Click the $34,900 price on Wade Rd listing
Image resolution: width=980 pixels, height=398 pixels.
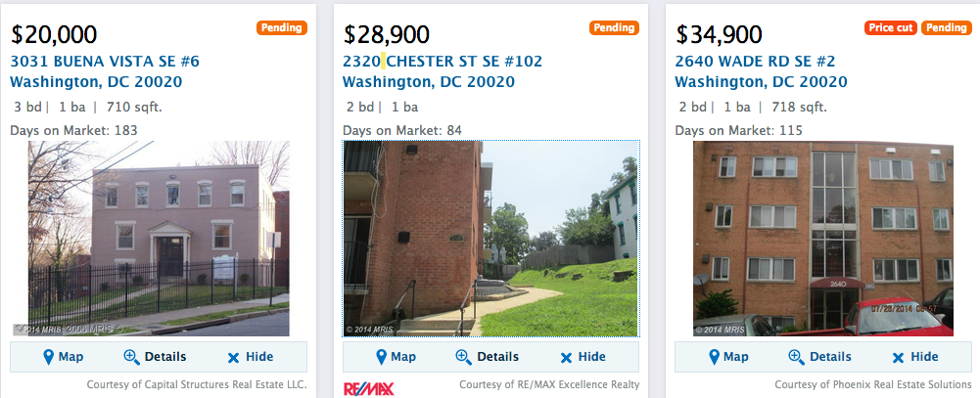point(719,35)
